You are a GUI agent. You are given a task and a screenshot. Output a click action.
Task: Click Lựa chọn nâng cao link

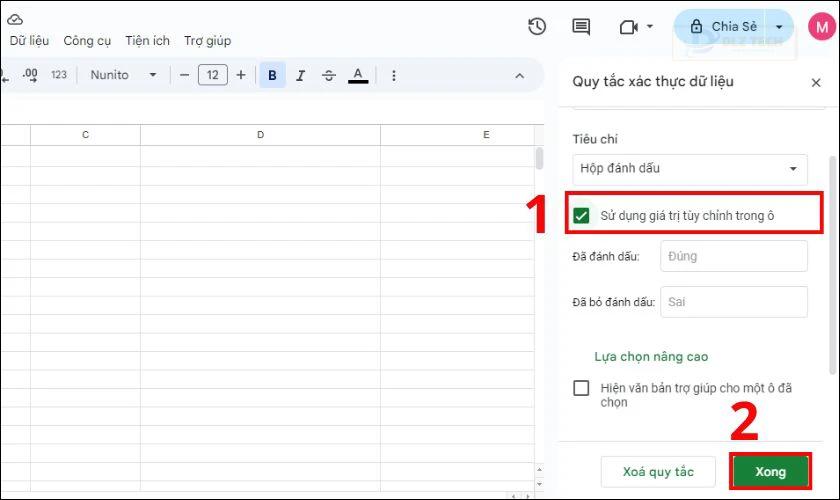(x=651, y=356)
